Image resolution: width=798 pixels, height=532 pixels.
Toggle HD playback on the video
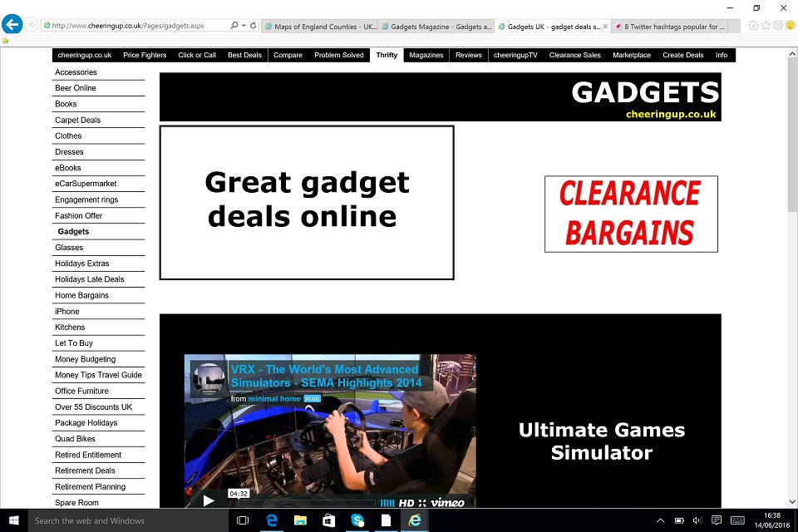click(x=406, y=502)
